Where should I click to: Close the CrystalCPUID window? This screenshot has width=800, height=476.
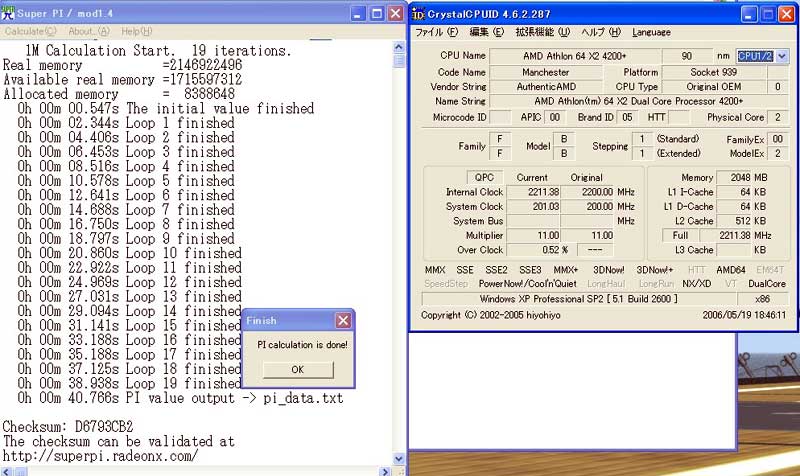tap(786, 15)
